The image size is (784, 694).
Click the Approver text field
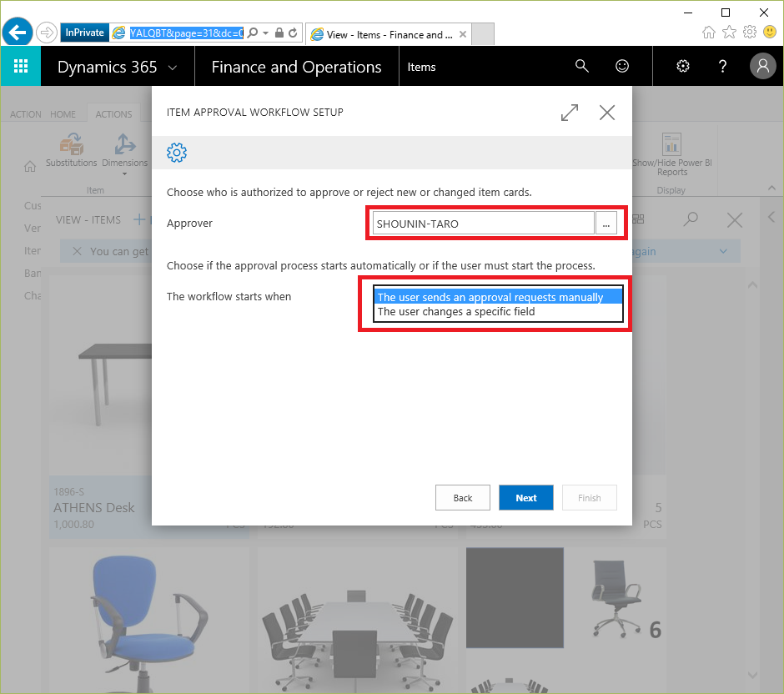point(483,224)
